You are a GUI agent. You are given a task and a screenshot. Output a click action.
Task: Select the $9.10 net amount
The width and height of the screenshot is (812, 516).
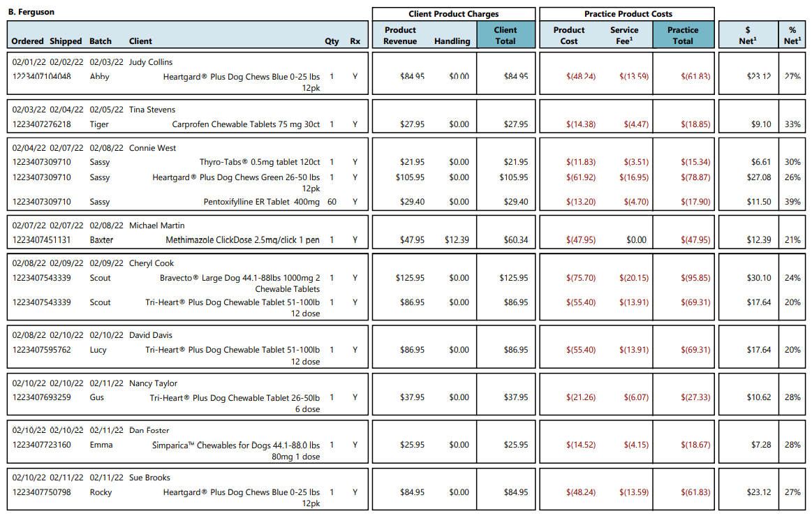pos(761,124)
